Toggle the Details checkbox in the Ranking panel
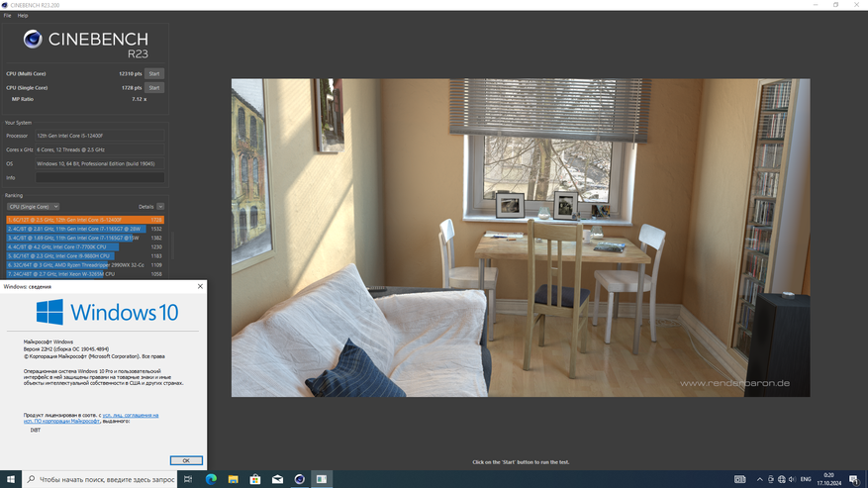 coord(160,207)
